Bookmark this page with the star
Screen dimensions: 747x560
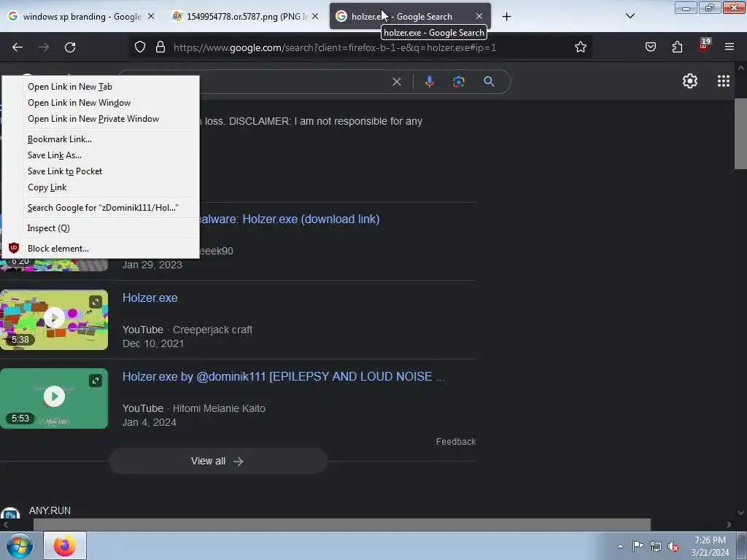[x=580, y=47]
